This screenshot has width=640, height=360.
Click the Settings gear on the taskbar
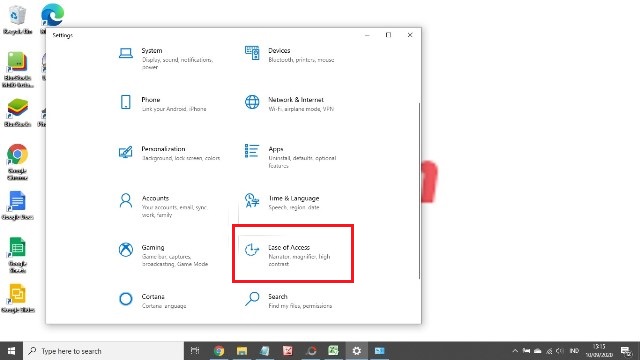click(357, 351)
